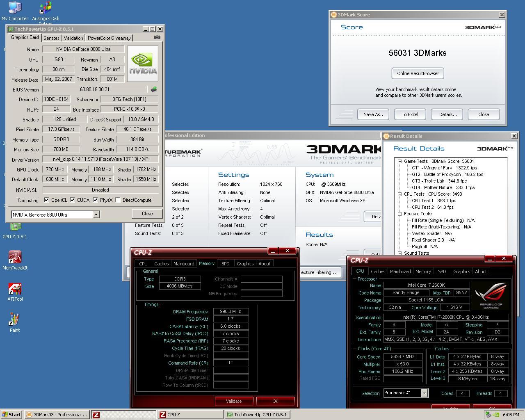This screenshot has height=420, width=525.
Task: Click the Windows Start button
Action: [x=11, y=415]
